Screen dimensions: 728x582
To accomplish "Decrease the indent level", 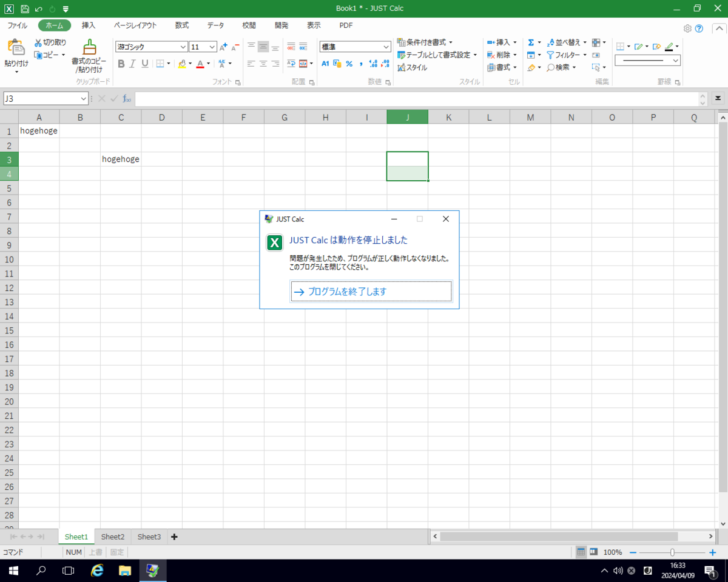I will [x=291, y=47].
